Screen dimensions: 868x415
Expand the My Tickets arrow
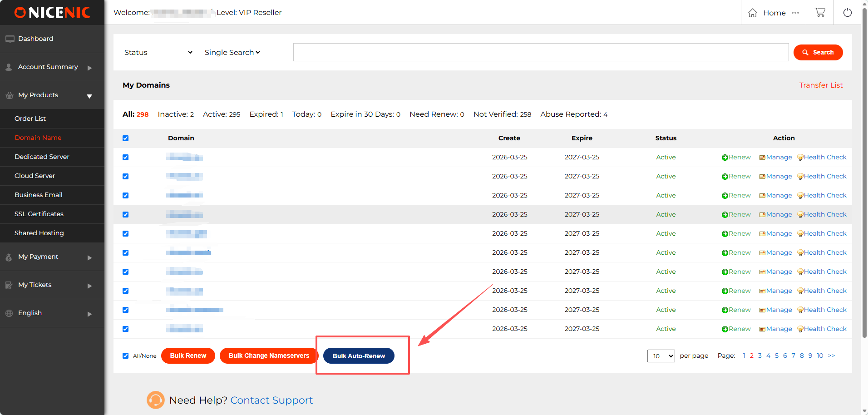[x=89, y=286]
